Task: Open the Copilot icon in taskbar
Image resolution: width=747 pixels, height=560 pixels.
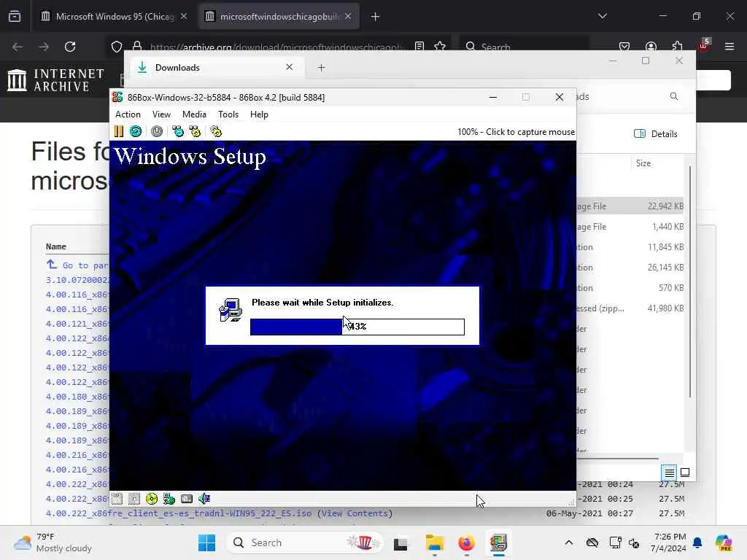Action: [724, 542]
